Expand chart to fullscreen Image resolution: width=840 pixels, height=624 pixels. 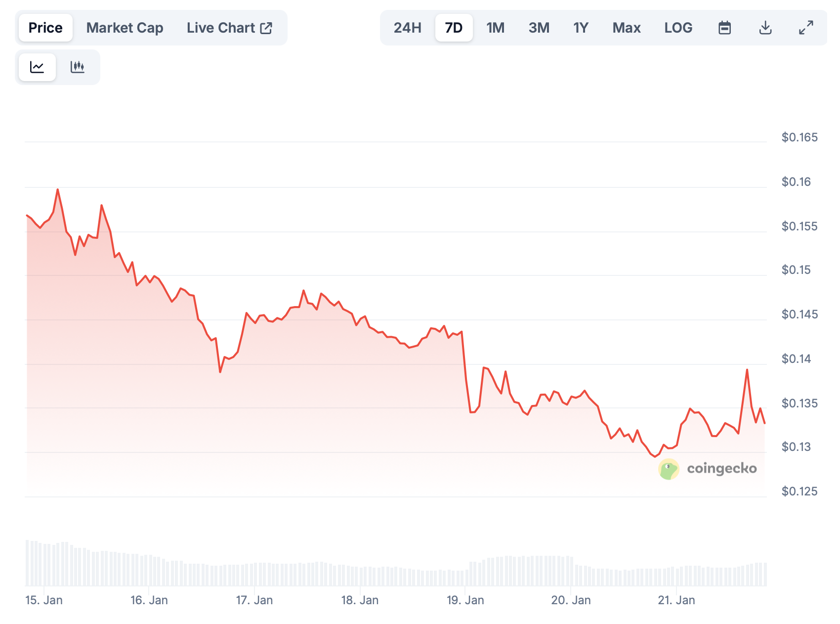(x=806, y=28)
